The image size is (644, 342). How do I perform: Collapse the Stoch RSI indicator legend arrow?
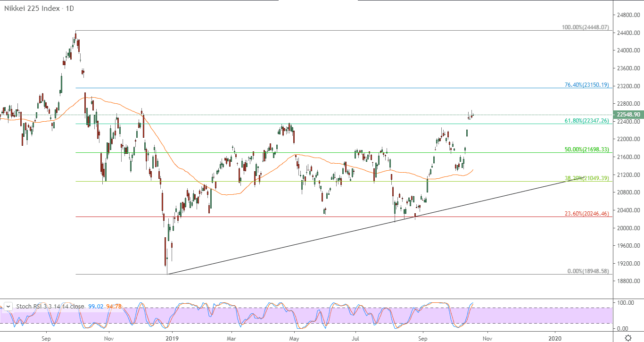(x=8, y=306)
